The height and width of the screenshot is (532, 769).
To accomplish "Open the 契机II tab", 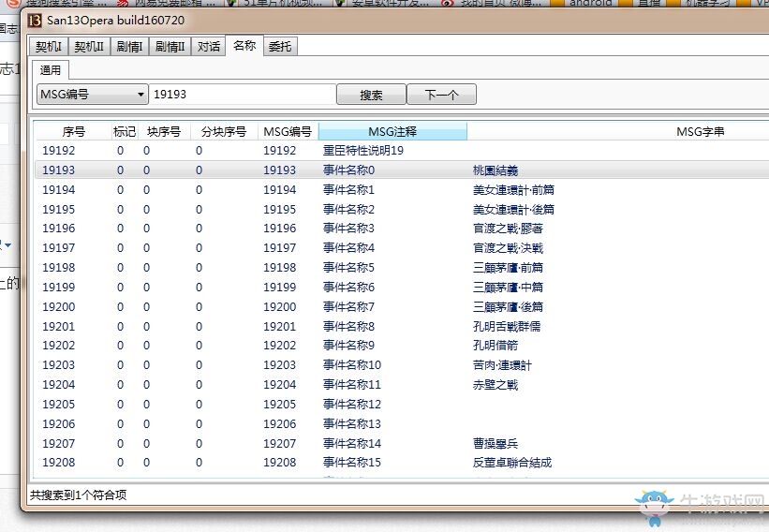I will tap(89, 47).
